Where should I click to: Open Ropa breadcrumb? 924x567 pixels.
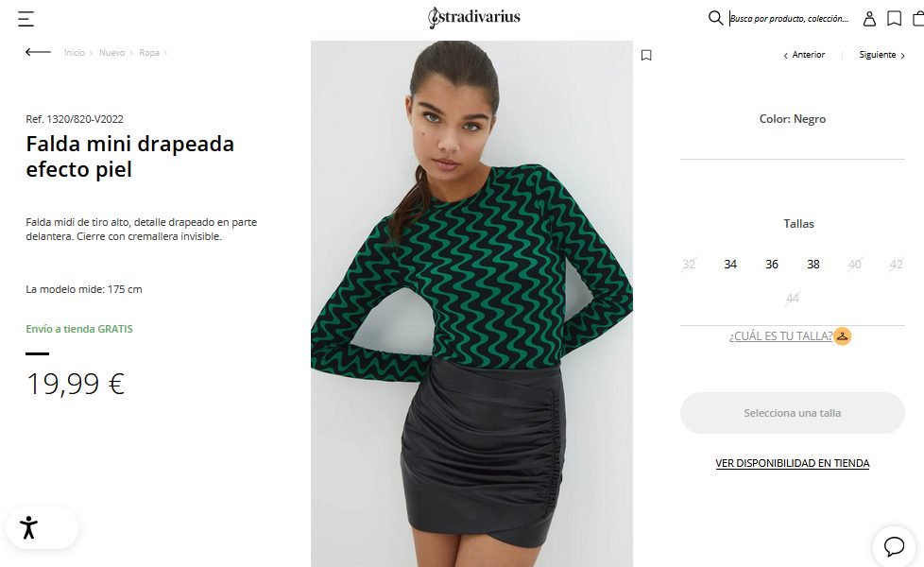pos(149,53)
